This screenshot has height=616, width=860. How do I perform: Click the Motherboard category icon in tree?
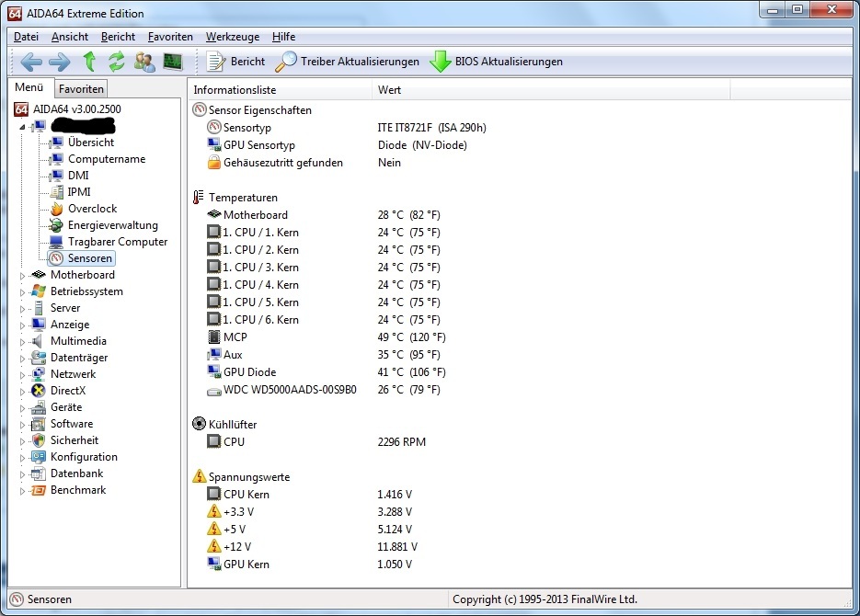click(x=39, y=275)
